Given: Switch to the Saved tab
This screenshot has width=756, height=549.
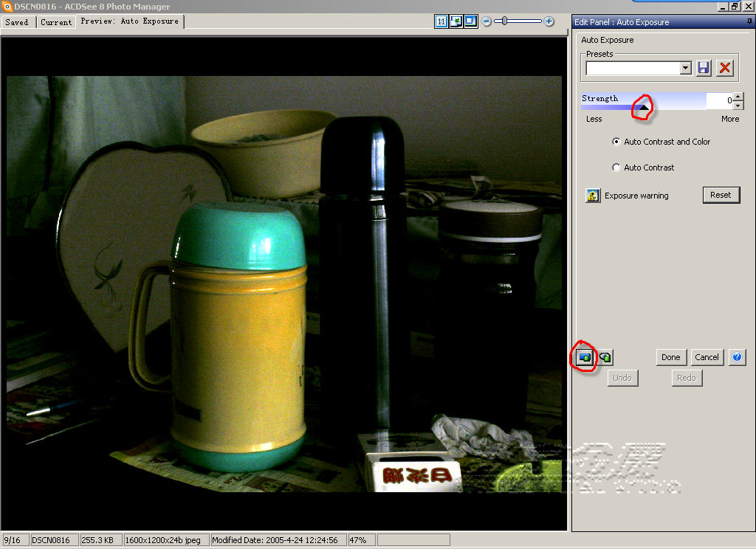Looking at the screenshot, I should point(17,22).
